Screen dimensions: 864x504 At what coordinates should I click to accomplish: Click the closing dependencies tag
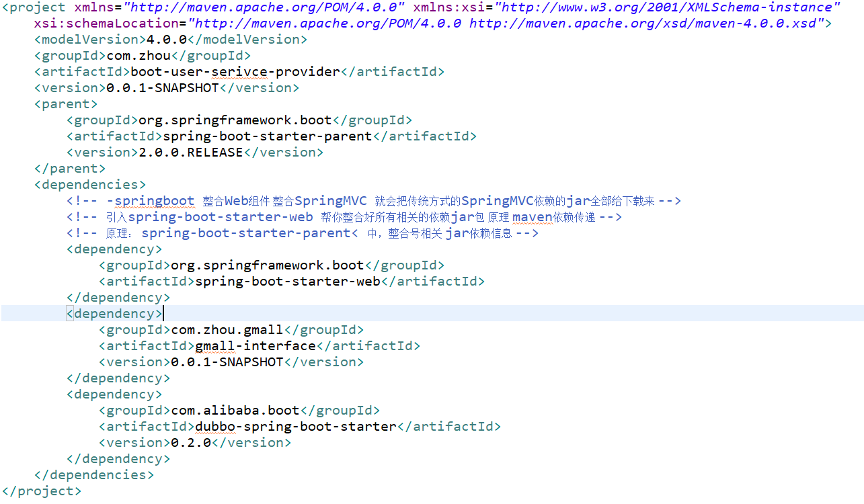[x=94, y=475]
